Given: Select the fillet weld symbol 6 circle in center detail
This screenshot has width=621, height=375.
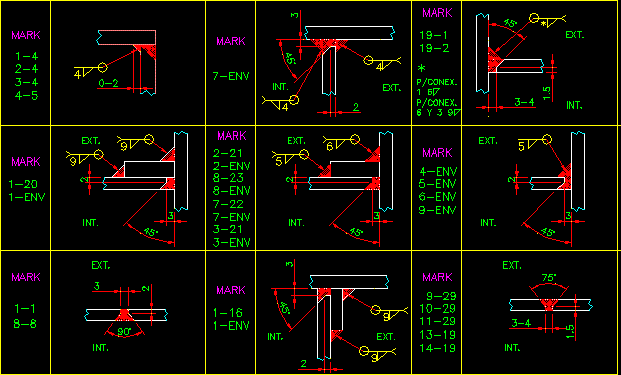Looking at the screenshot, I should 355,139.
